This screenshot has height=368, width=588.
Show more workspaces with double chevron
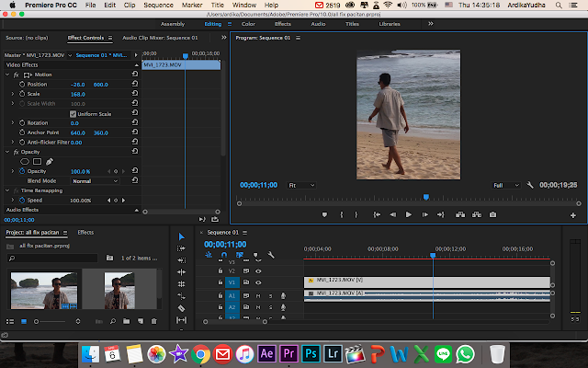[x=431, y=24]
